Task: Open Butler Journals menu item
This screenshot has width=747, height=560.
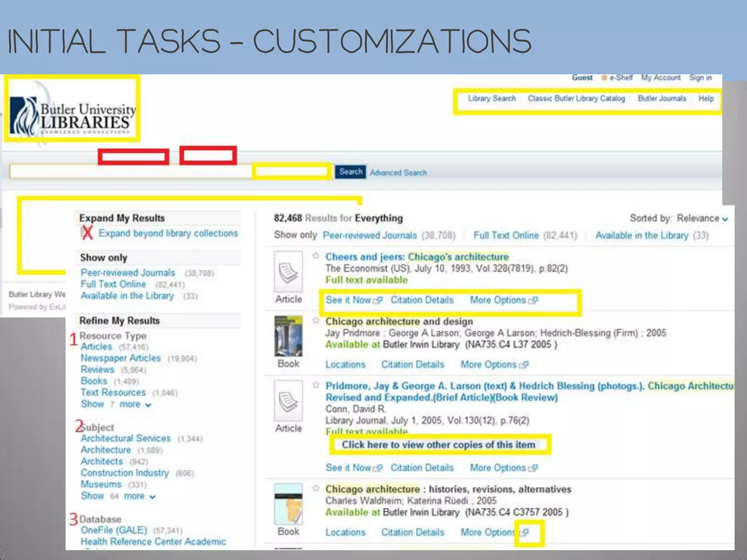Action: (662, 98)
